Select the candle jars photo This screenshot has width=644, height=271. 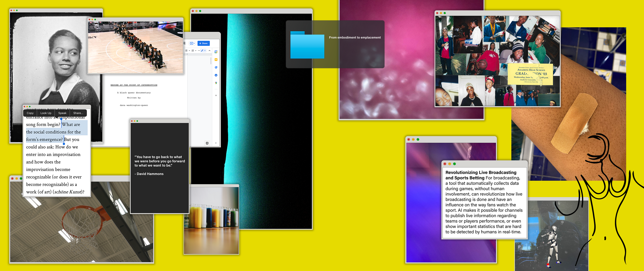211,220
